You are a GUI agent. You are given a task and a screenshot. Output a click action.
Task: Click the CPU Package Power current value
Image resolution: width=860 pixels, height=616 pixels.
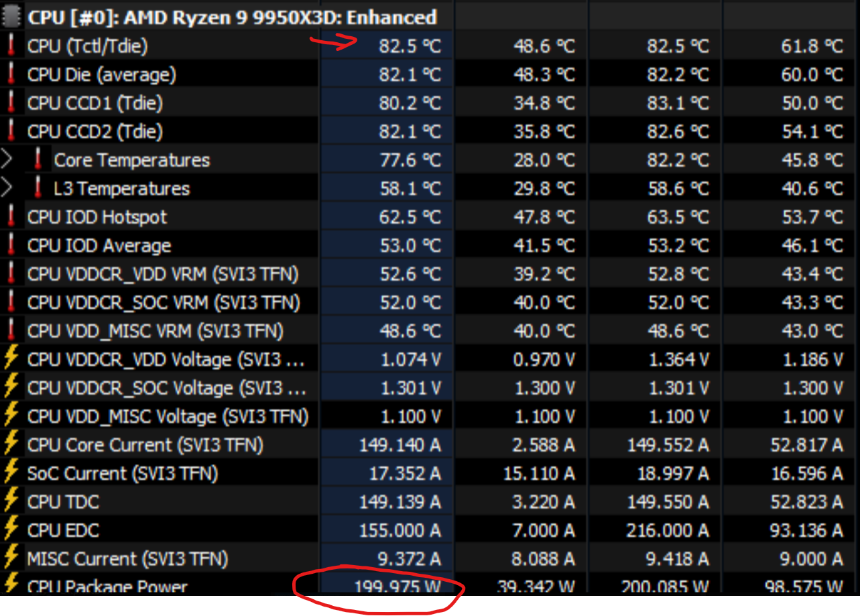(x=398, y=587)
